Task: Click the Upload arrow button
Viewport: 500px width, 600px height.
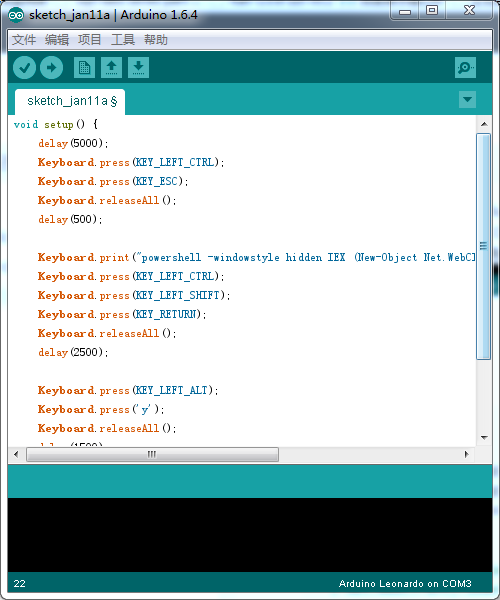Action: pyautogui.click(x=52, y=68)
